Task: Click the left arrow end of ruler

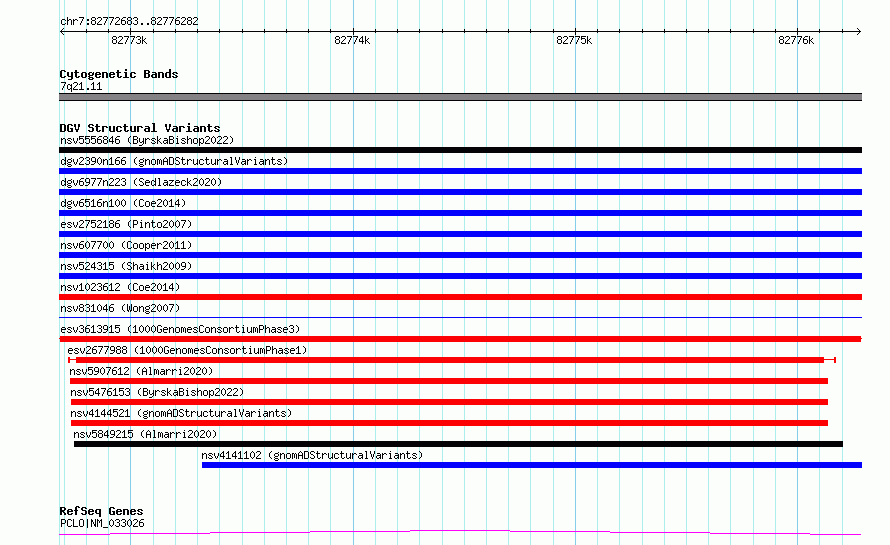Action: 62,32
